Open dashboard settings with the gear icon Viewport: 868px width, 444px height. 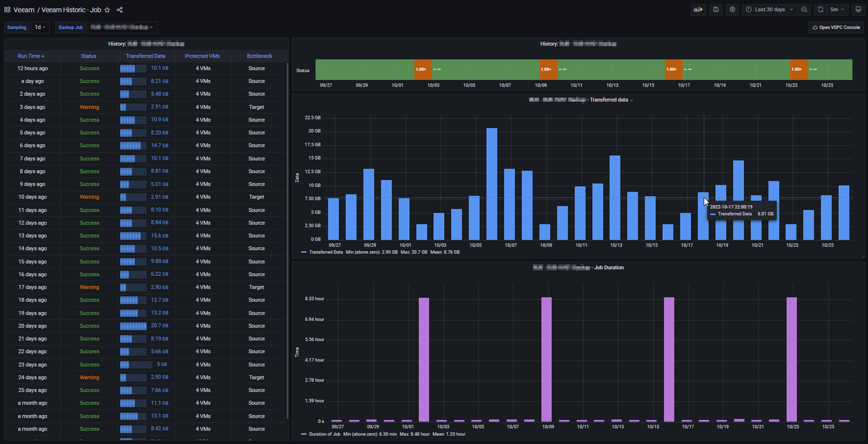(x=732, y=9)
